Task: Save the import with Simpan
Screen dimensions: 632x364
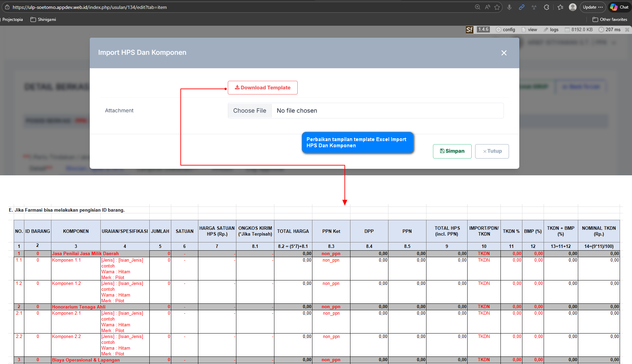Action: (x=452, y=151)
